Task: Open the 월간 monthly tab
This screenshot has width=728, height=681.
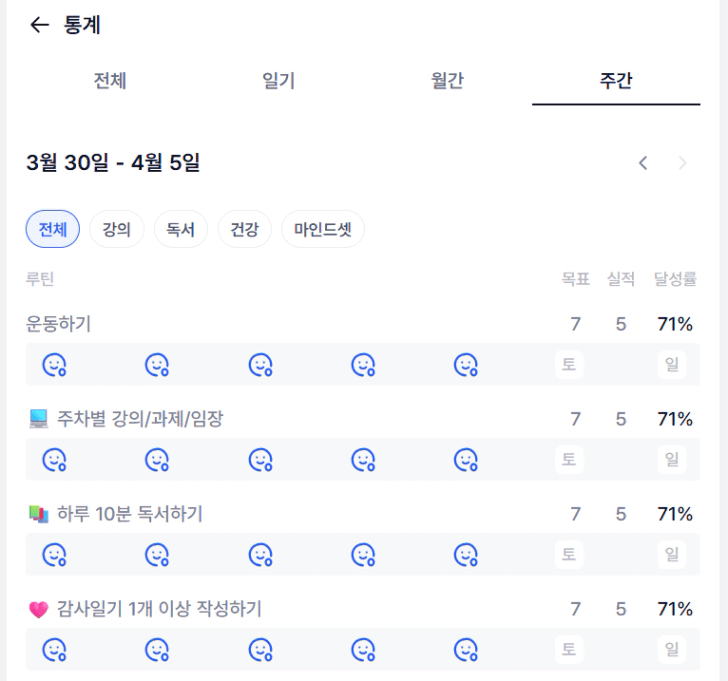Action: pos(447,82)
